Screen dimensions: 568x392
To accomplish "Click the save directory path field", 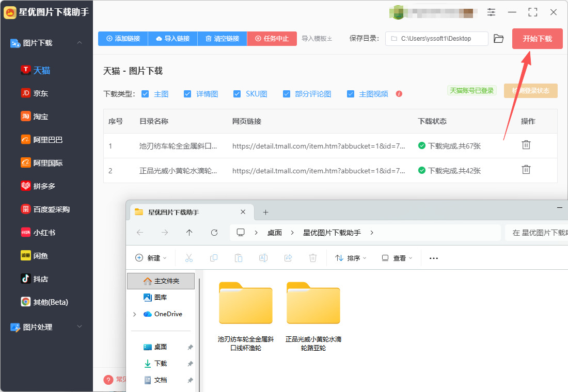I will coord(436,38).
